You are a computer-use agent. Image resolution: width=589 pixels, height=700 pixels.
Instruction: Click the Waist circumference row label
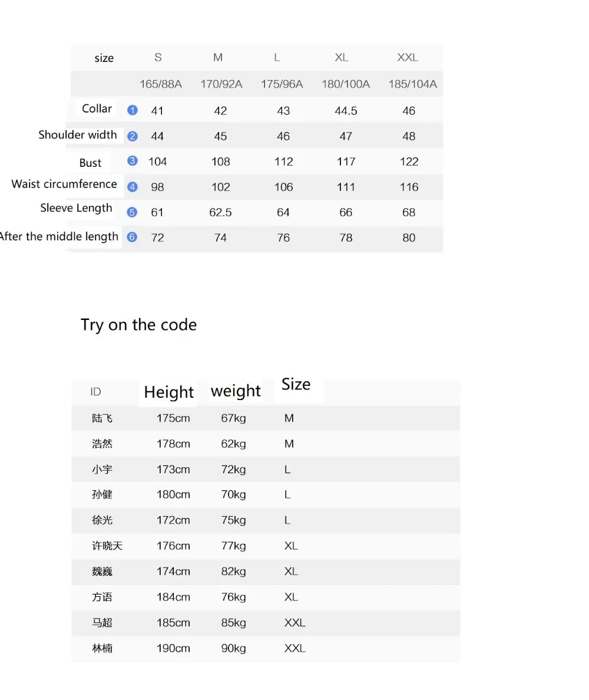coord(64,184)
